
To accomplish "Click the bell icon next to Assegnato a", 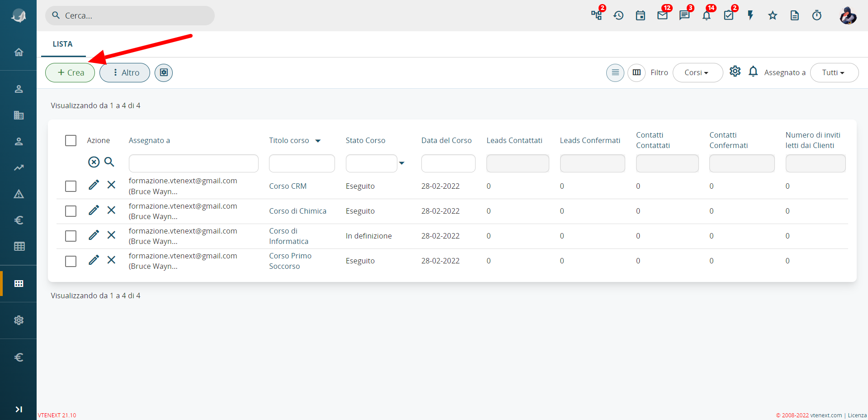I will 753,72.
